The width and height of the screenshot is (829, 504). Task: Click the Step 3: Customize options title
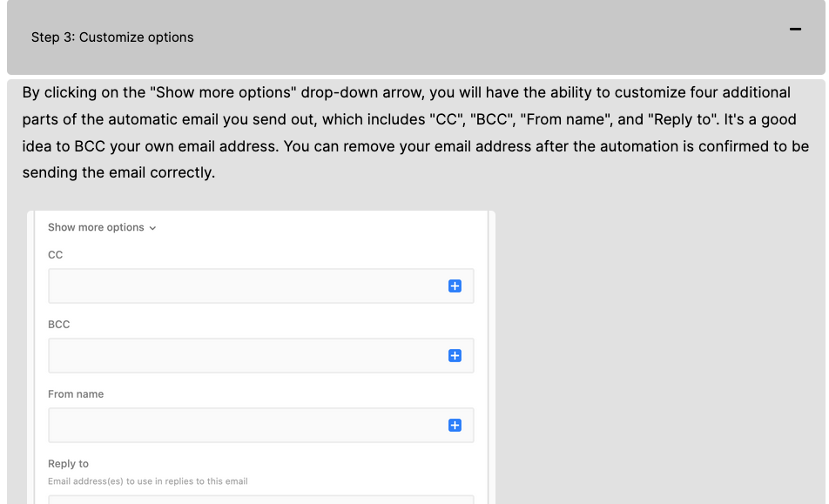click(x=112, y=37)
